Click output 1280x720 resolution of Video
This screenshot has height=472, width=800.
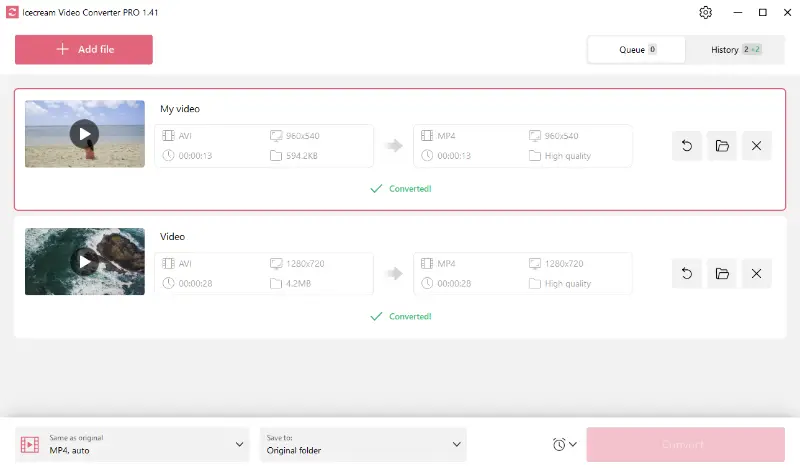click(x=564, y=263)
